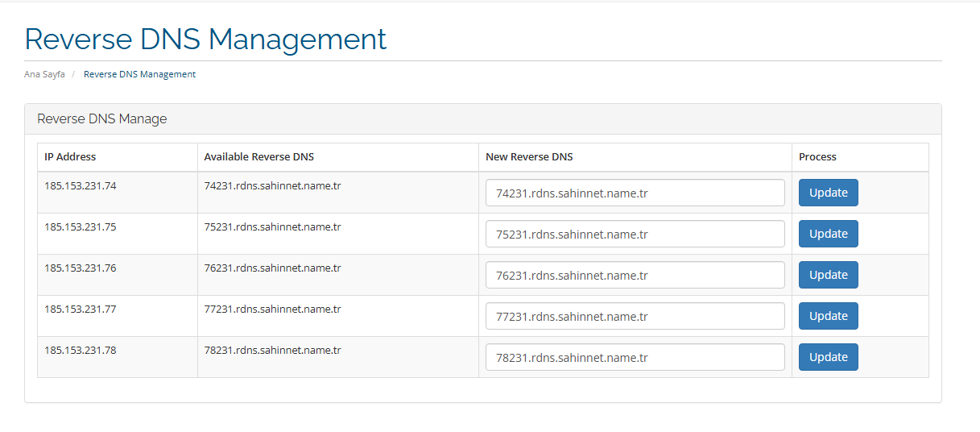
Task: Focus the New Reverse DNS field containing 74231.rdns.sahinnet.name.tr
Action: tap(635, 193)
